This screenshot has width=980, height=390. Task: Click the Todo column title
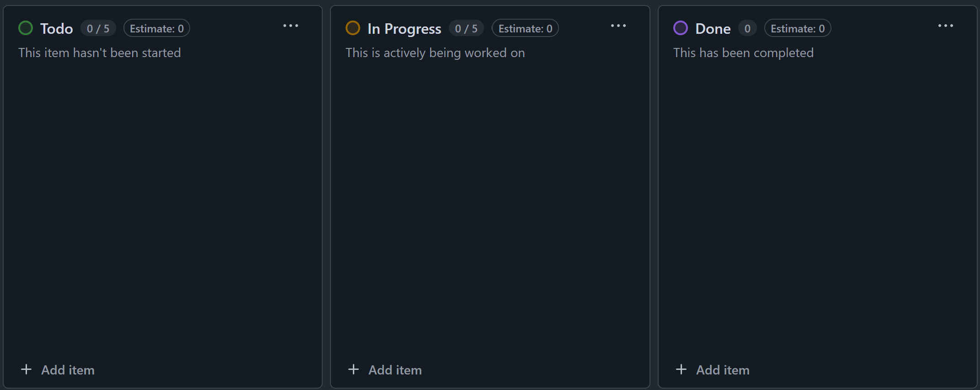pyautogui.click(x=57, y=29)
